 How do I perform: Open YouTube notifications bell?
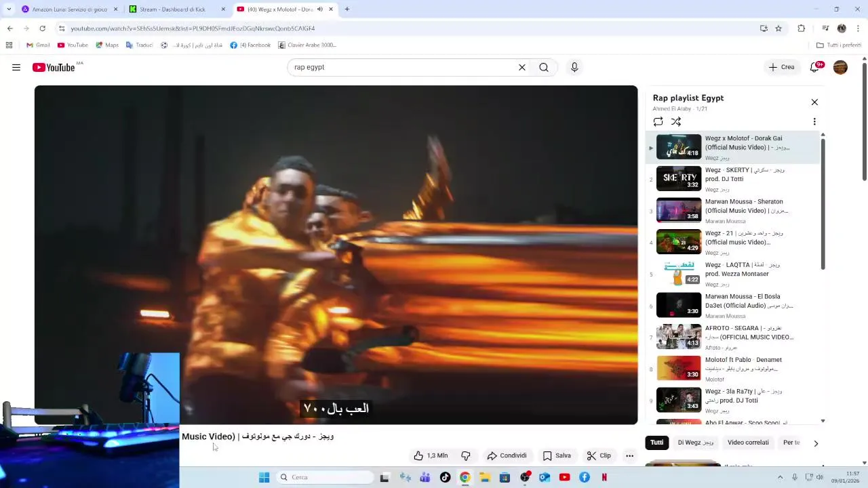[815, 67]
